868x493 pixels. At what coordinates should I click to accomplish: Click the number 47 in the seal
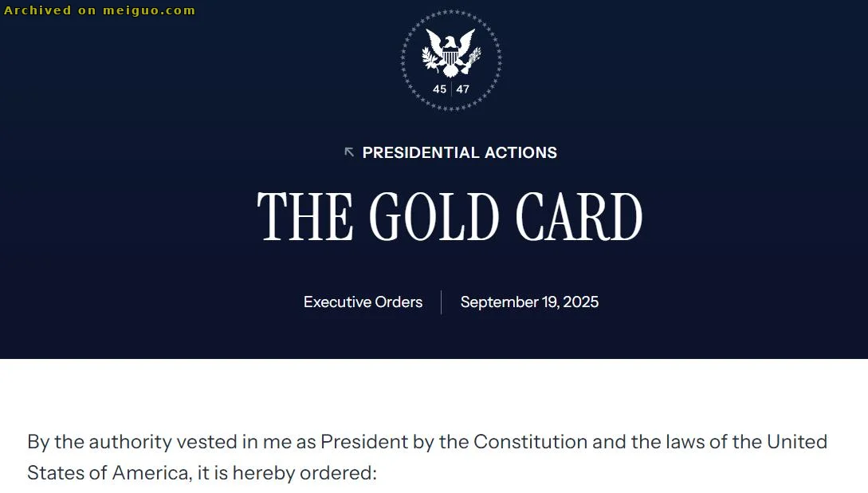[x=463, y=89]
